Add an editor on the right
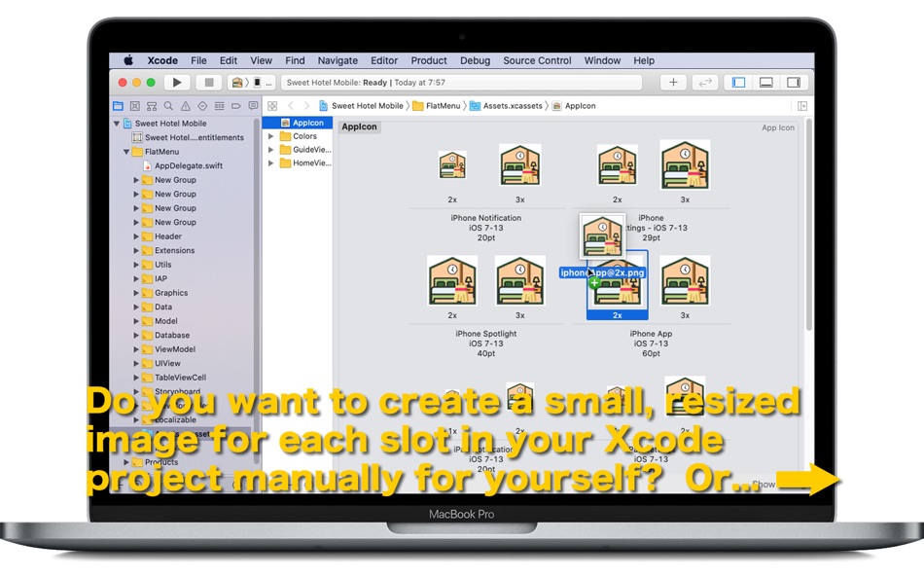This screenshot has width=924, height=578. point(802,106)
